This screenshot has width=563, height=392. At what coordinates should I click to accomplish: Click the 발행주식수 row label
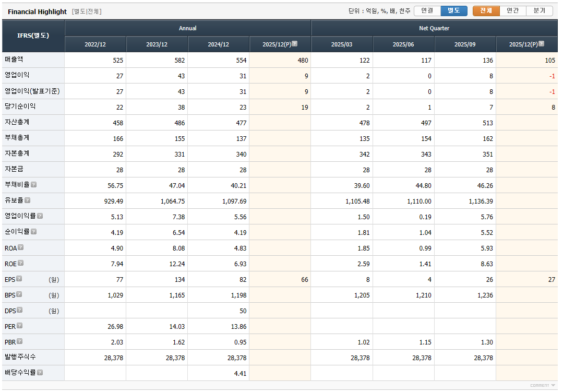pyautogui.click(x=20, y=357)
